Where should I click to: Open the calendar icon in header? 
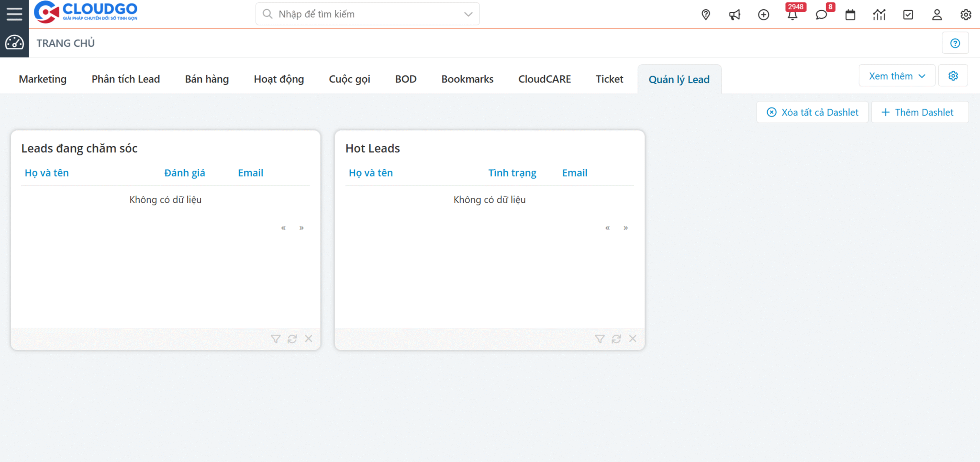[850, 15]
